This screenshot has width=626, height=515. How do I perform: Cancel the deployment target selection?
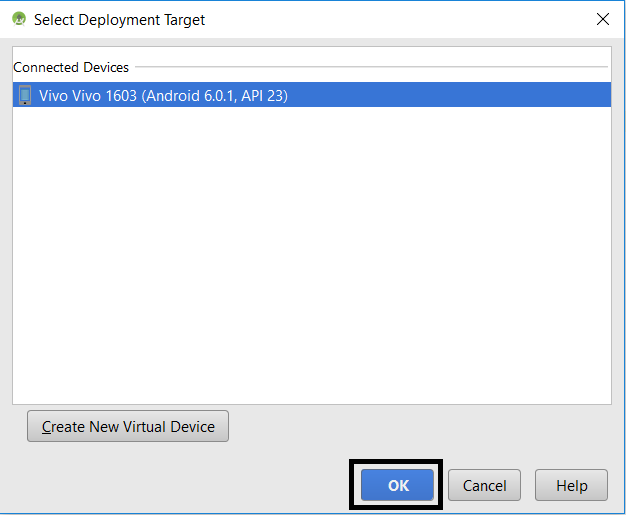(484, 485)
